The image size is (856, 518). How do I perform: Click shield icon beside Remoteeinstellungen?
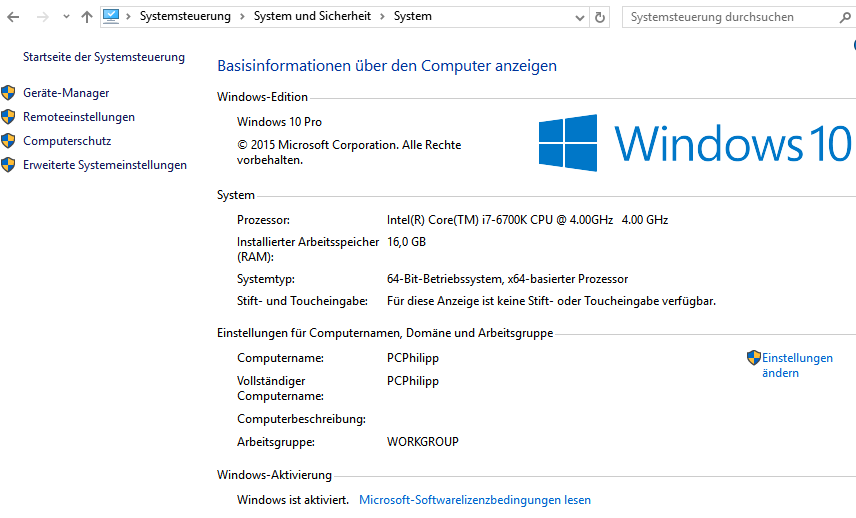8,117
